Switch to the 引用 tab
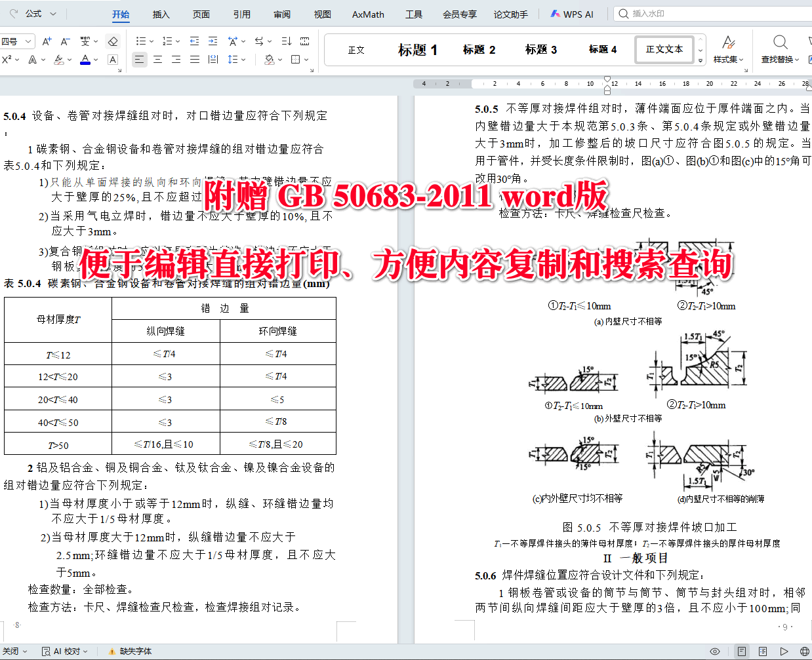The image size is (812, 660). (241, 14)
